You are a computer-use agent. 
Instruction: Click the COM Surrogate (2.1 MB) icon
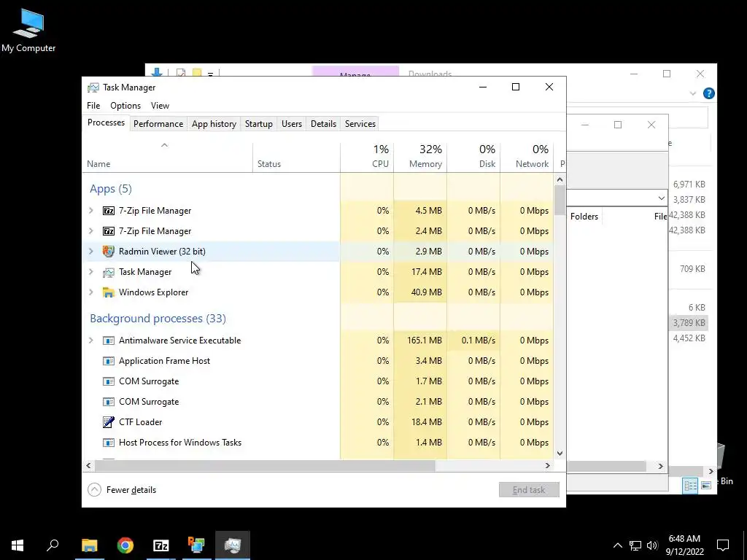(x=109, y=402)
